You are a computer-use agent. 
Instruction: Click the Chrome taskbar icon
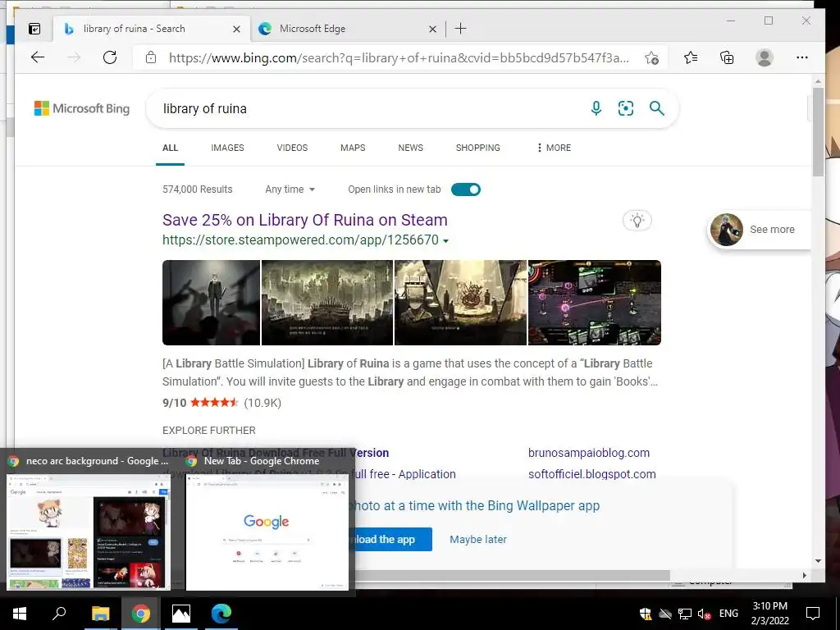click(140, 614)
